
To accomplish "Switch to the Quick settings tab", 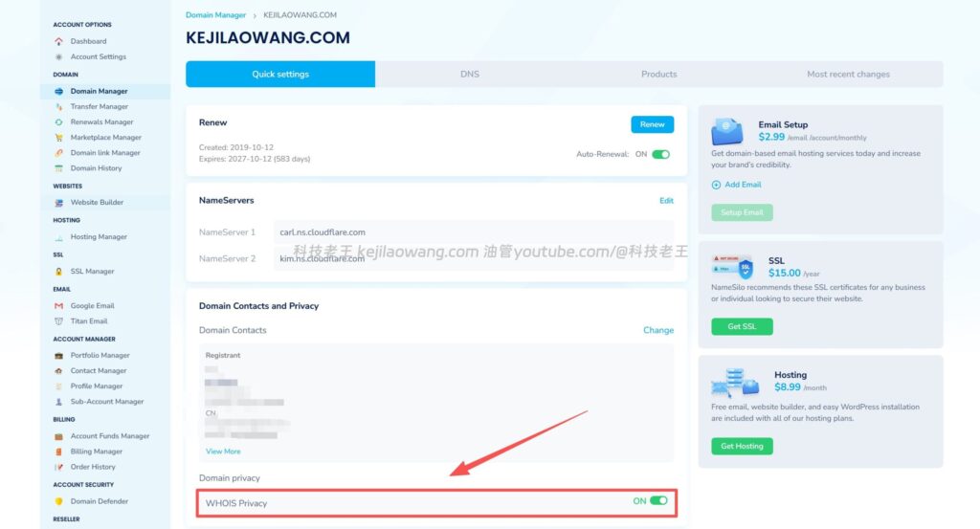I will (280, 75).
